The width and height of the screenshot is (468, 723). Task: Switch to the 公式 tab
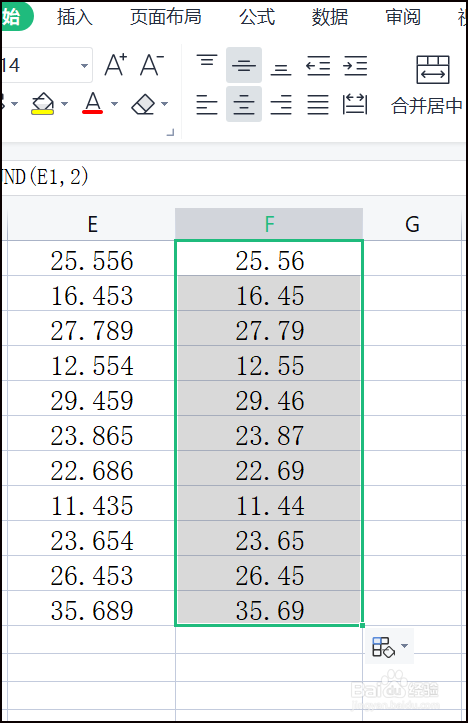(x=257, y=17)
